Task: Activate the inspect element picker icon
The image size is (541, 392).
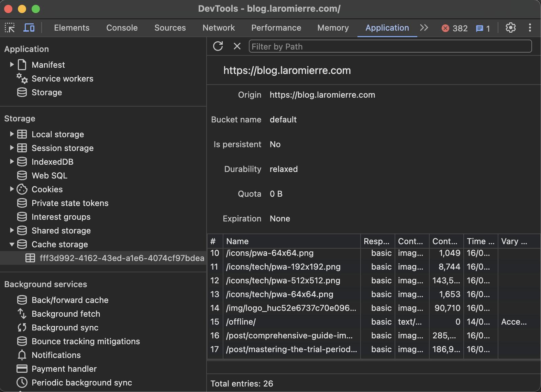Action: (x=10, y=28)
